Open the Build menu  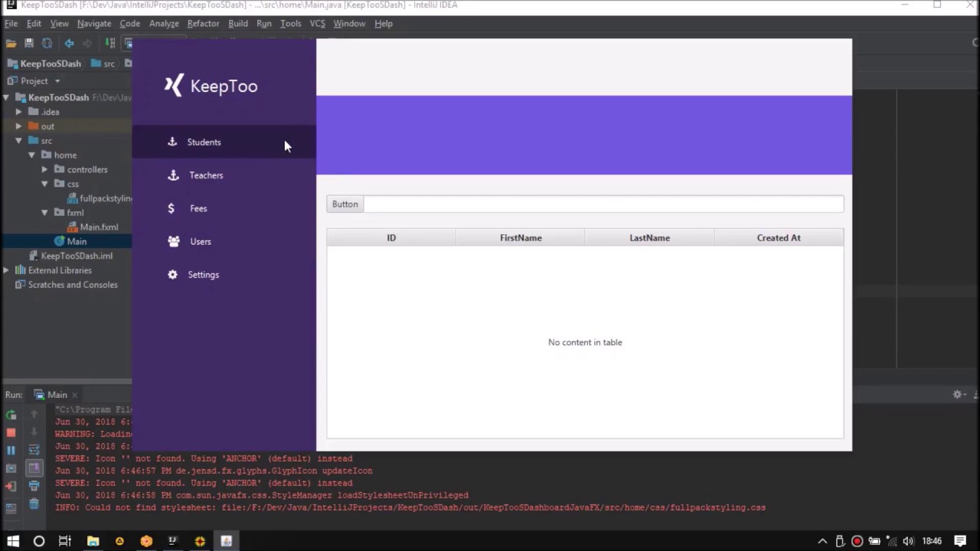238,24
